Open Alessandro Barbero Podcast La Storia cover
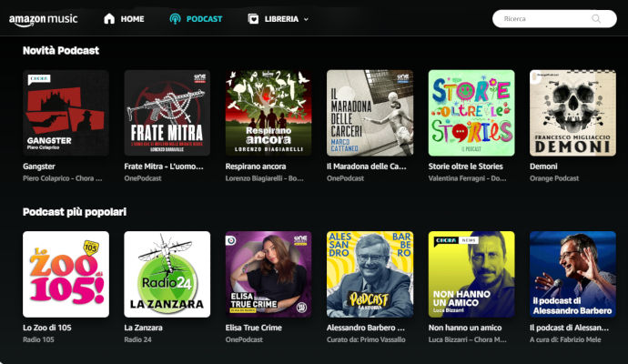This screenshot has height=364, width=628. [370, 274]
